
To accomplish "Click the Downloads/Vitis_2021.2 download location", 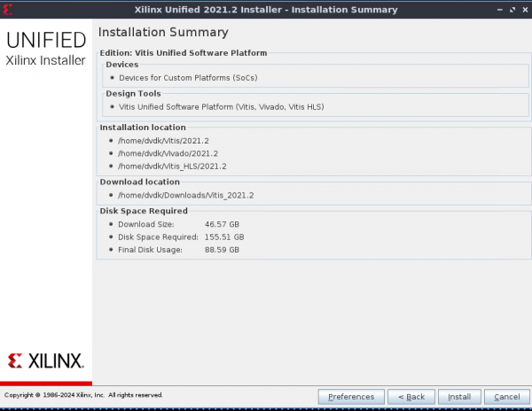I will click(184, 195).
